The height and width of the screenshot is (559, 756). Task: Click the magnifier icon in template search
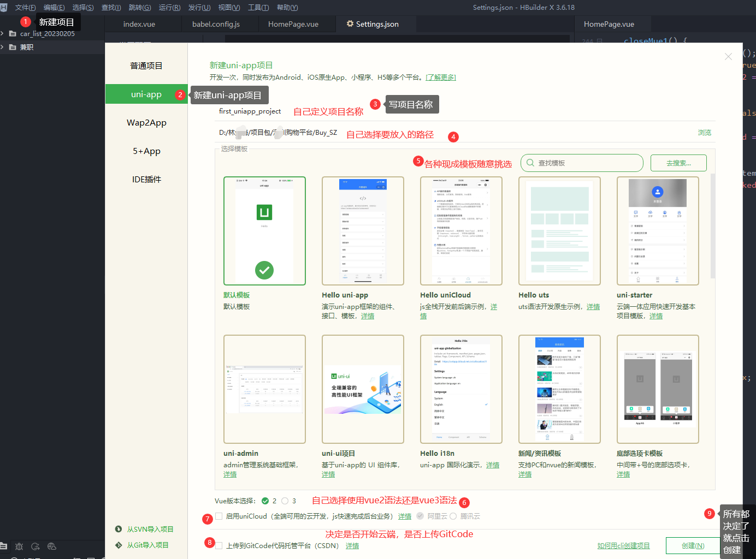530,163
